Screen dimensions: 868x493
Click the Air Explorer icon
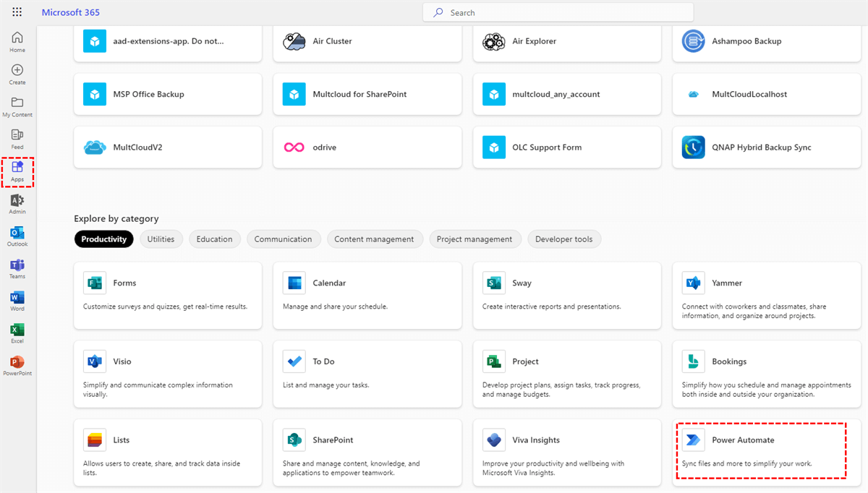[x=494, y=41]
